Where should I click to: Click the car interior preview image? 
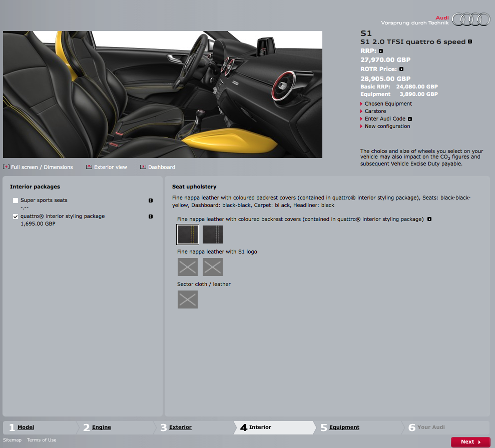coord(163,94)
